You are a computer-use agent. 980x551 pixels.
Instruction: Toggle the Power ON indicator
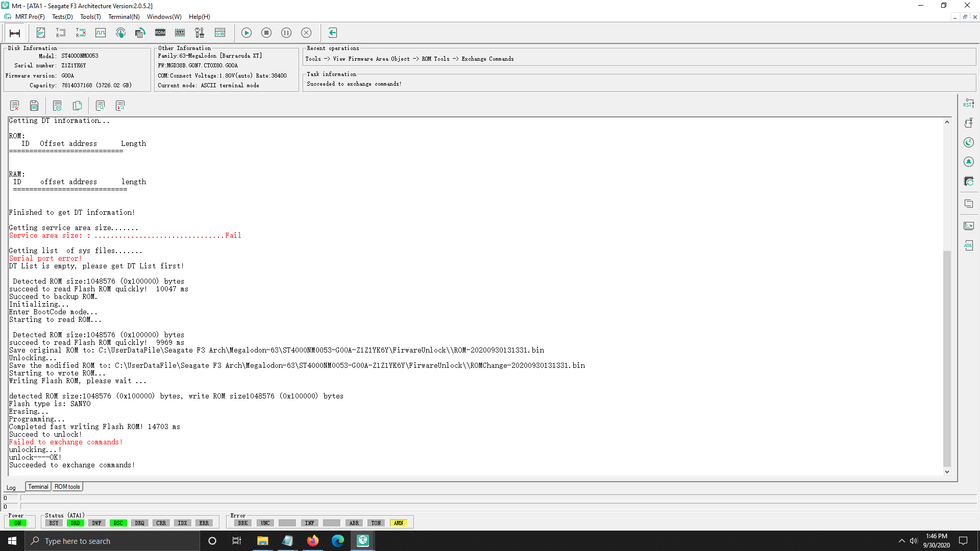[18, 523]
